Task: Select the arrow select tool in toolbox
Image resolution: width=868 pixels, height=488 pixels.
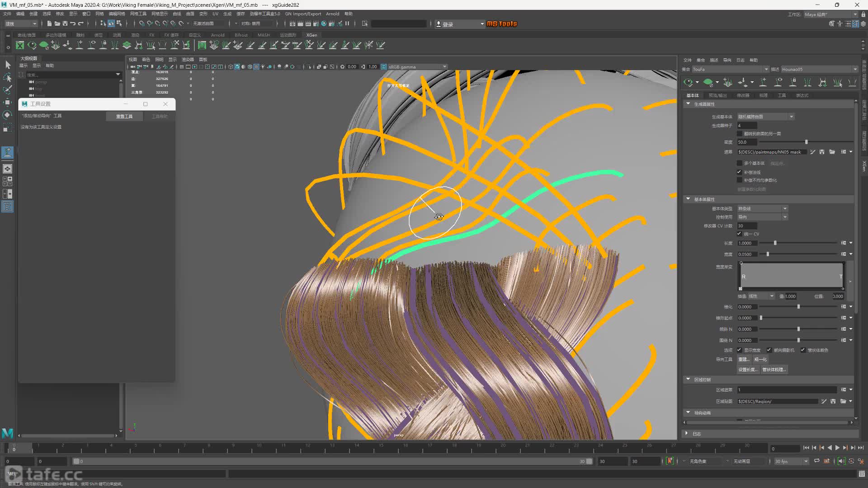Action: click(x=8, y=65)
